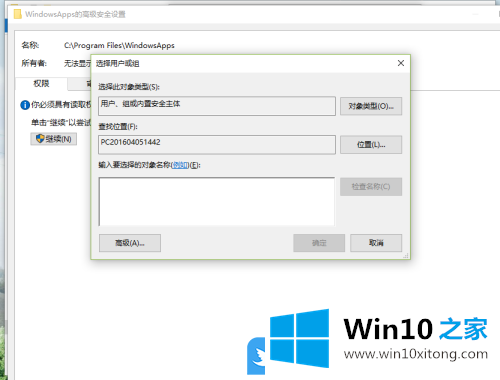Click the 继续(N) shield button
The image size is (500, 380).
point(54,139)
